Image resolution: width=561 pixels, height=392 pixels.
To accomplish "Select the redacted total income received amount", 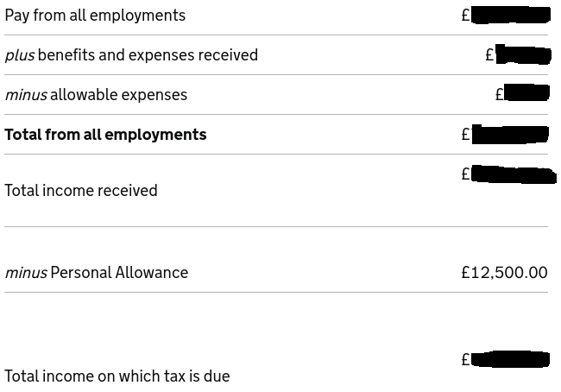I will pyautogui.click(x=513, y=174).
